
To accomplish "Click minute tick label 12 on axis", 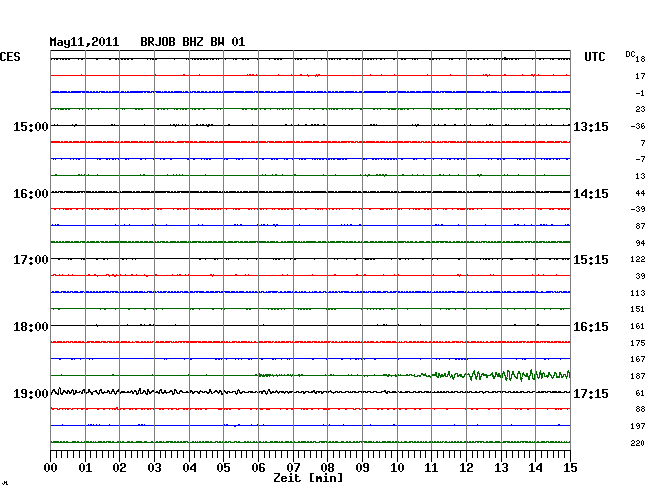I will click(x=466, y=467).
